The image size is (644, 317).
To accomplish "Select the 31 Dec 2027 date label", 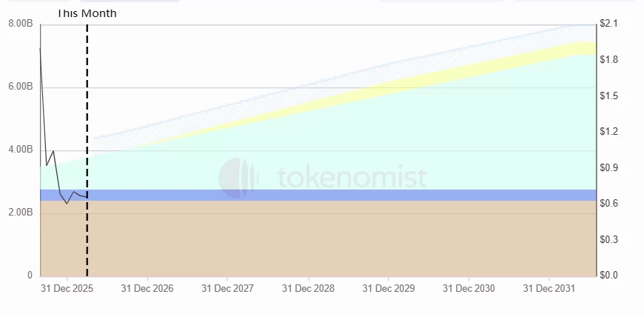I will [227, 288].
